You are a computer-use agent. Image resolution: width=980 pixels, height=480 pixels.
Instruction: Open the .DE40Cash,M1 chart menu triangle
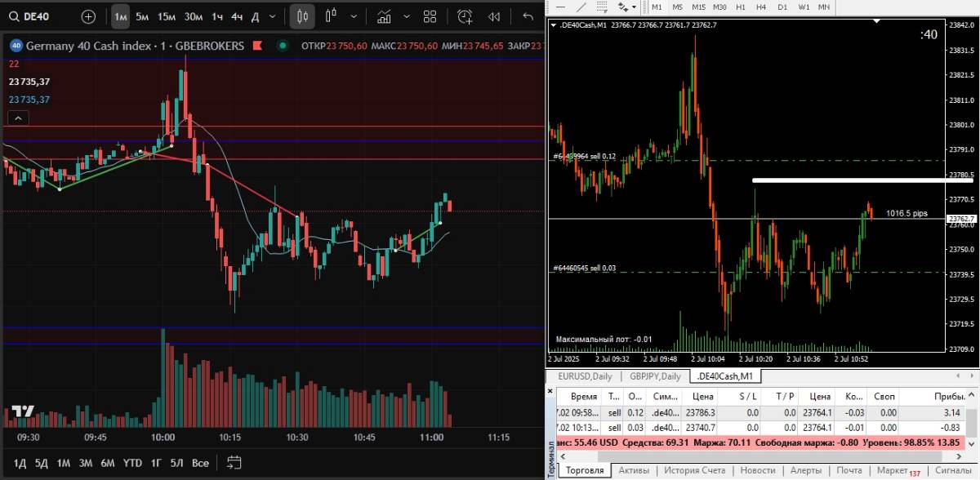[x=555, y=25]
